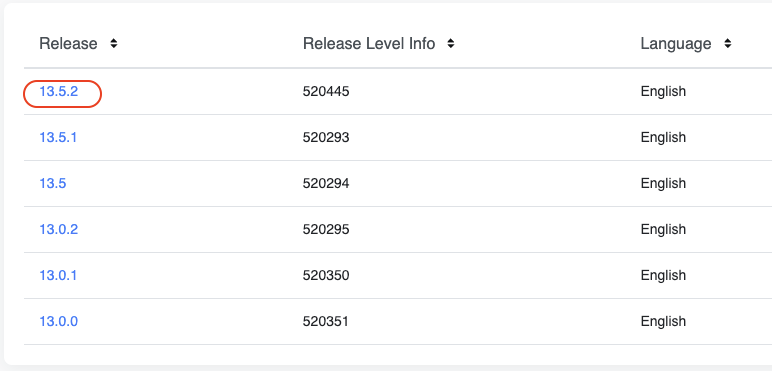Click the Release Level Info header text

pyautogui.click(x=369, y=44)
